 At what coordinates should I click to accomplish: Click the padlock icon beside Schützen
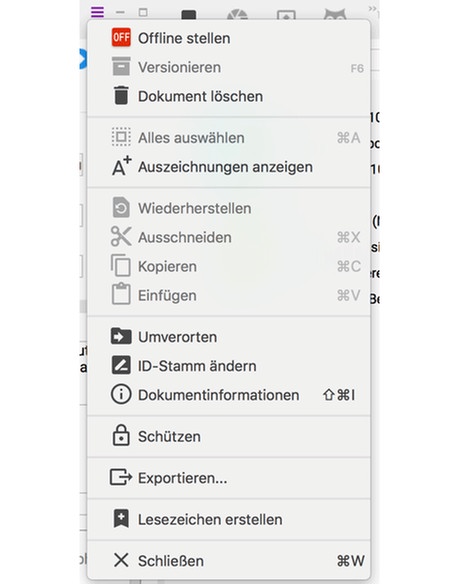click(x=121, y=435)
